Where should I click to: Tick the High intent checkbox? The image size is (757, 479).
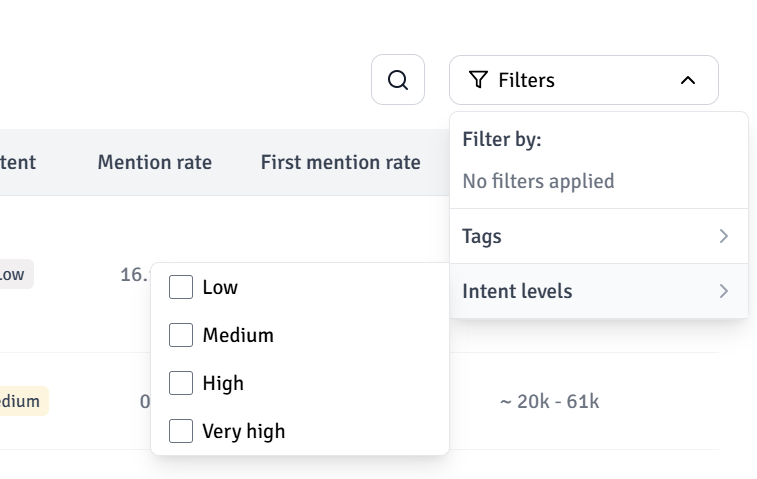(181, 383)
